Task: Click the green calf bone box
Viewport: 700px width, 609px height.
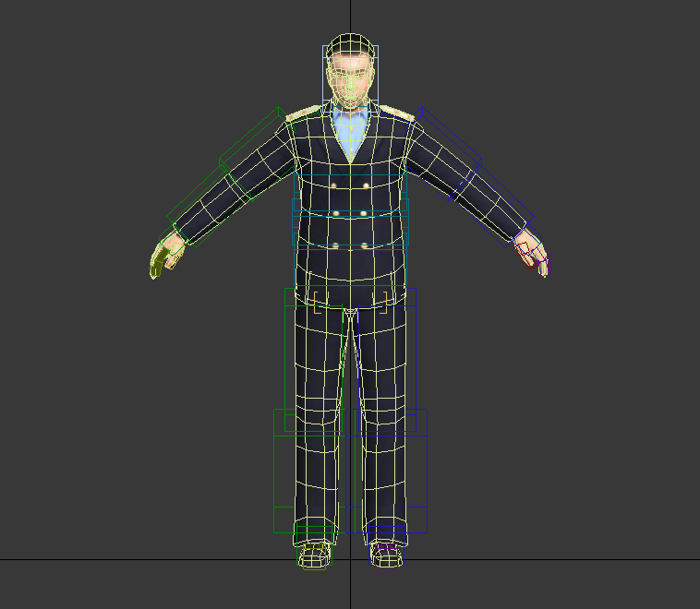Action: pos(314,471)
